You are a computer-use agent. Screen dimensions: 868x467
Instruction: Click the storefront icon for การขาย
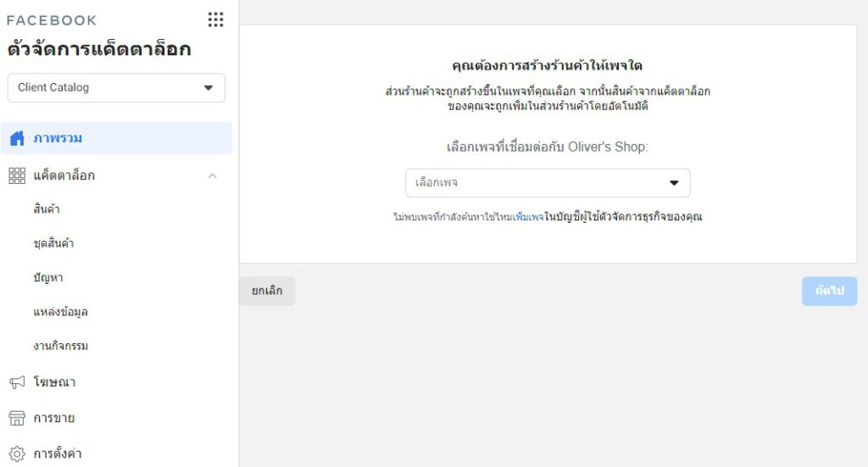tap(17, 418)
